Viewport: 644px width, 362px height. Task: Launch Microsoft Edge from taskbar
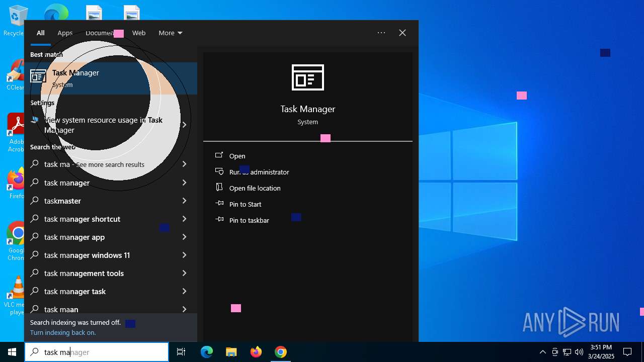pyautogui.click(x=207, y=352)
